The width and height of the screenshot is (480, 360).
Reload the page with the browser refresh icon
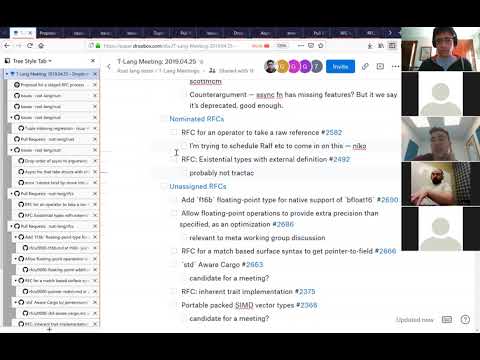pyautogui.click(x=30, y=45)
